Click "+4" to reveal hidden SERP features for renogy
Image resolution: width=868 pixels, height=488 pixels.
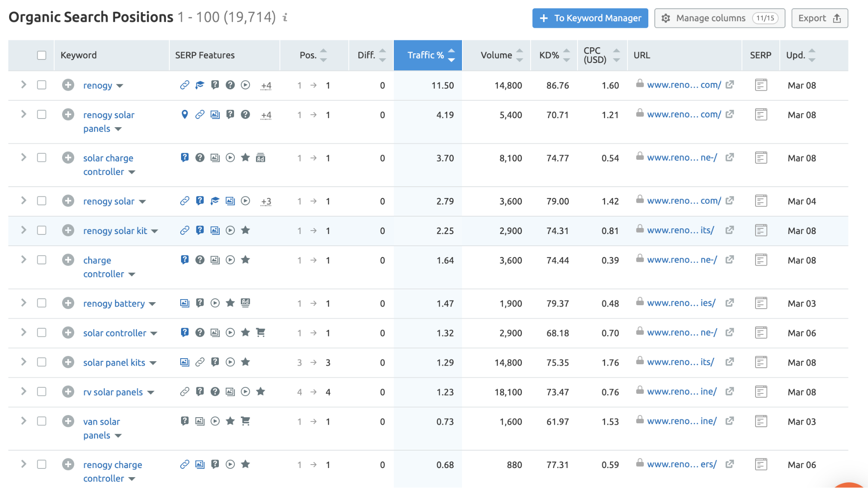(x=266, y=86)
